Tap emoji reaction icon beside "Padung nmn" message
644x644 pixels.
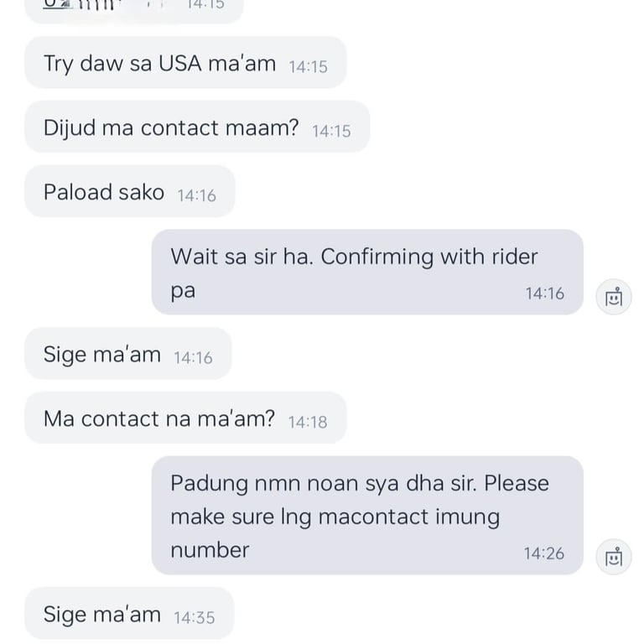click(x=614, y=556)
